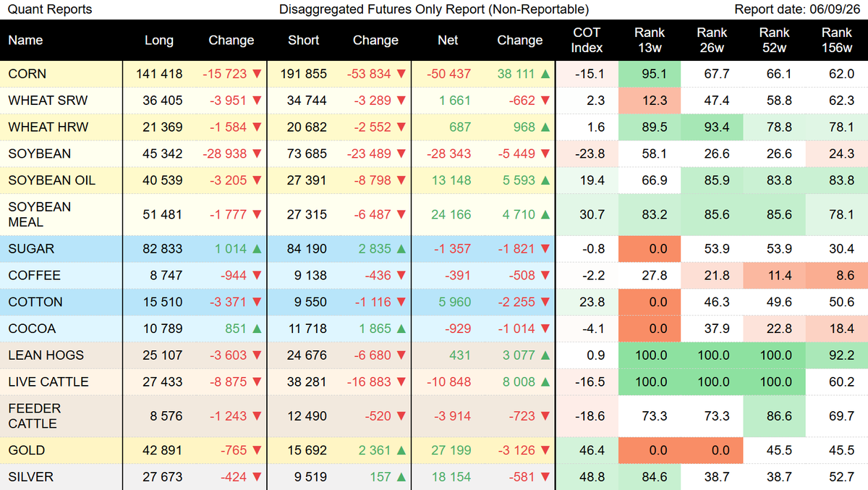This screenshot has width=868, height=490.
Task: Select the CORN row name
Action: 26,74
